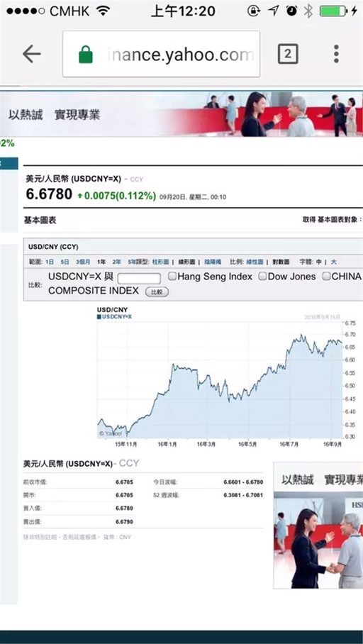This screenshot has height=644, width=363.
Task: Tap the Bluetooth icon in status bar
Action: pos(308,11)
